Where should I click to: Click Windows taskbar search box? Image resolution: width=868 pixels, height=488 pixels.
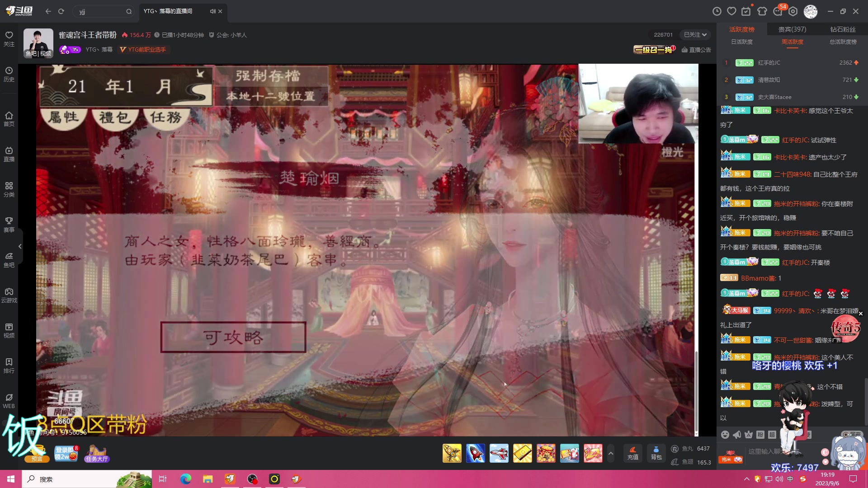(x=87, y=479)
